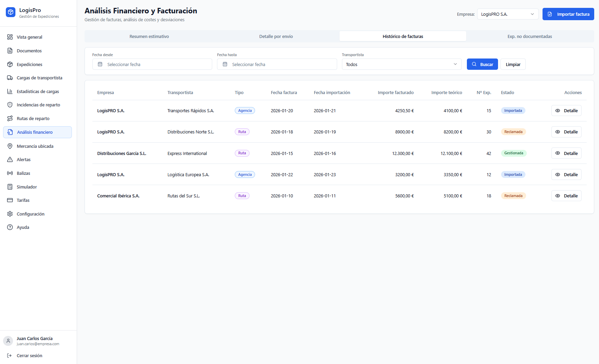Open Balizas from the sidebar
599x364 pixels.
[x=23, y=173]
